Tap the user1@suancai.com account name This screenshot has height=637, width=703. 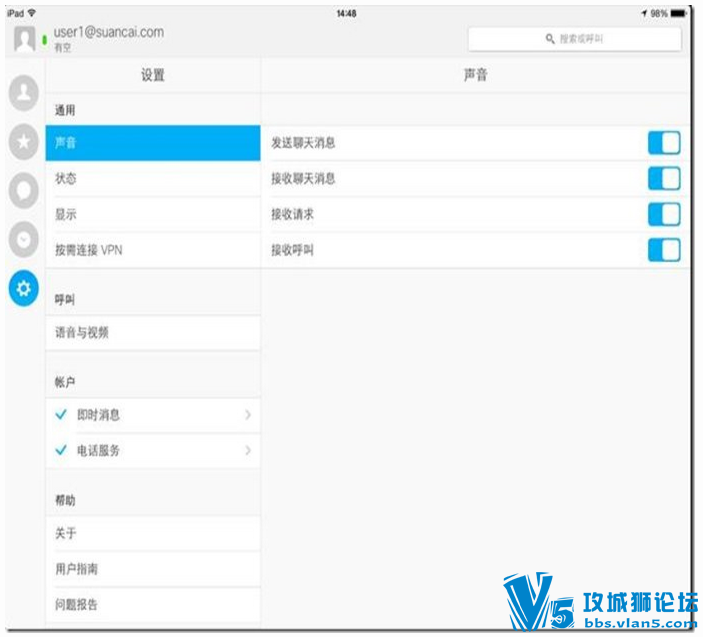(109, 32)
